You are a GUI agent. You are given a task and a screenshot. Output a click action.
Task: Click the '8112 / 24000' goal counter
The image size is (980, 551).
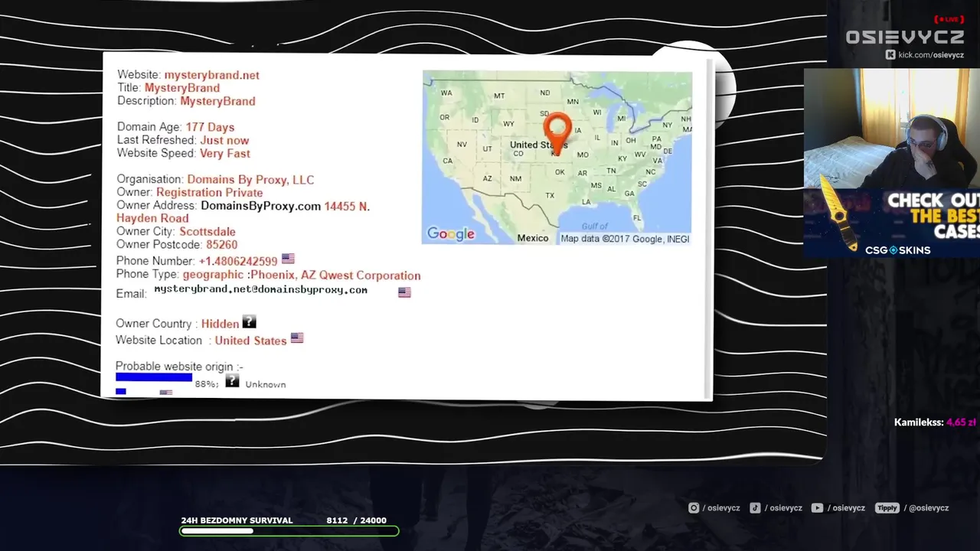pyautogui.click(x=356, y=520)
